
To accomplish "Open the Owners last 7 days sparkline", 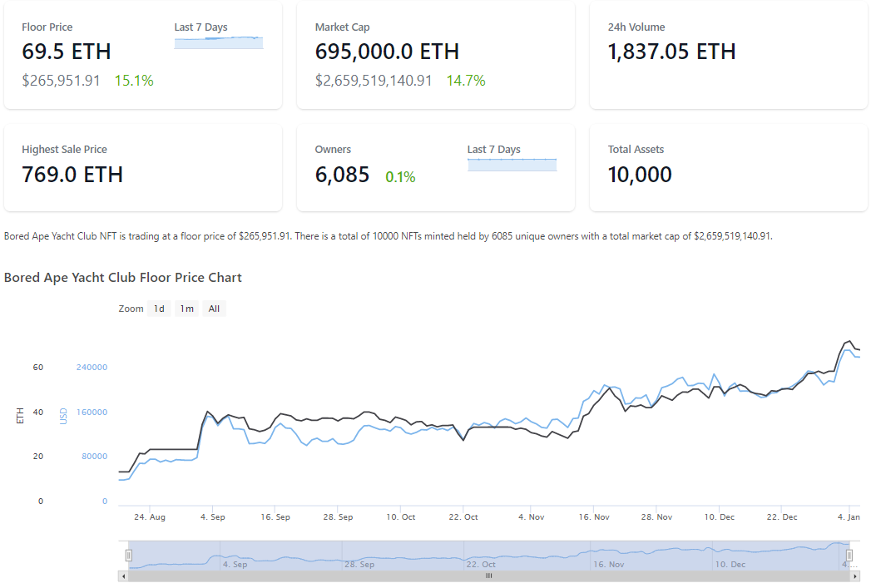I will pyautogui.click(x=512, y=164).
